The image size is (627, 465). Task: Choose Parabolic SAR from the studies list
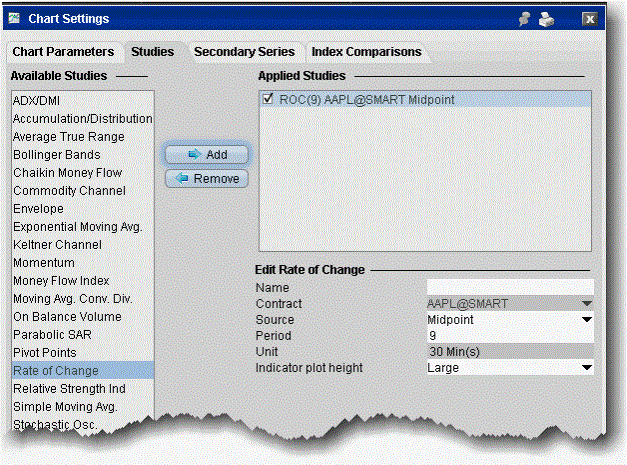[x=55, y=335]
